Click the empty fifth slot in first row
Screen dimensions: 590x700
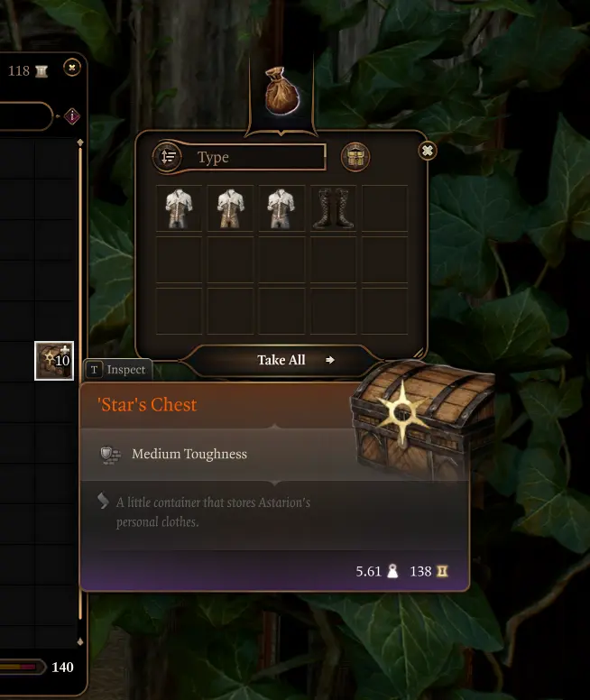(x=384, y=208)
